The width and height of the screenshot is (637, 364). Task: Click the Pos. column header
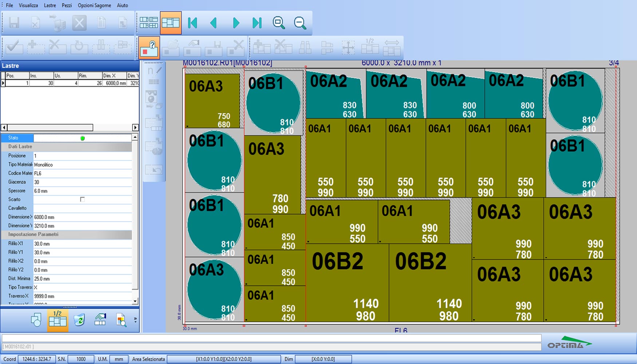tap(17, 76)
